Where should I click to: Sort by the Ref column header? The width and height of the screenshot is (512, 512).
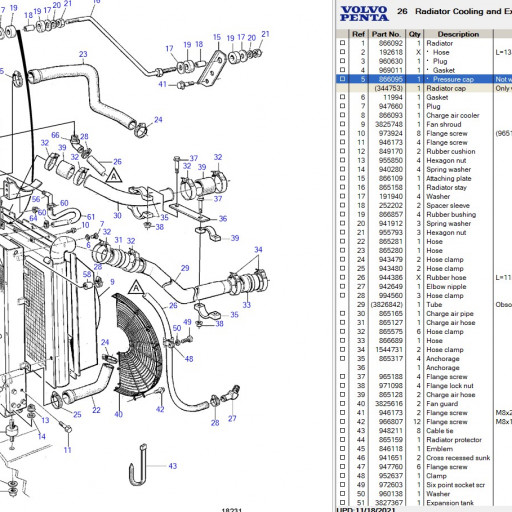tap(358, 34)
